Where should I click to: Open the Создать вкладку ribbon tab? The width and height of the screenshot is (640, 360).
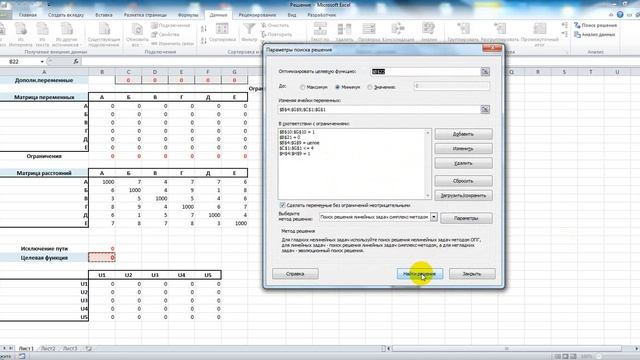pos(66,15)
